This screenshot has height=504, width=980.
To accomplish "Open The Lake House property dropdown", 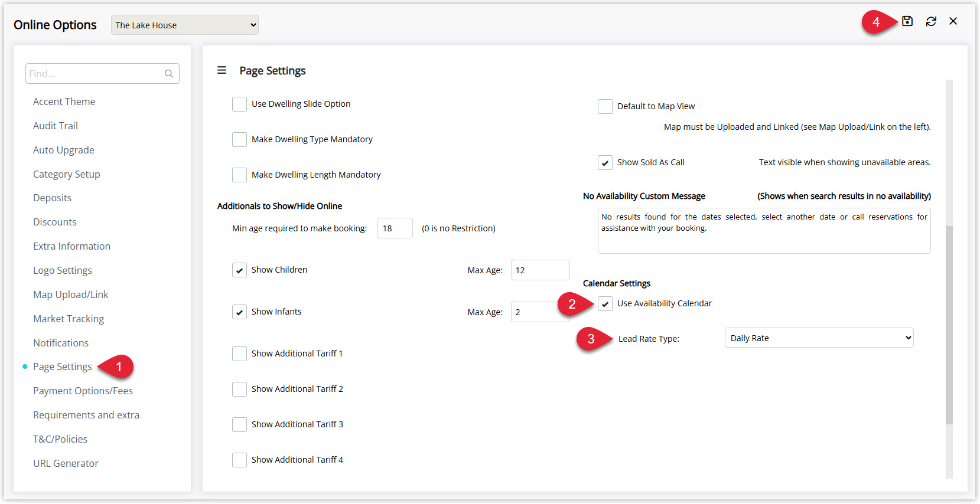I will coord(185,25).
